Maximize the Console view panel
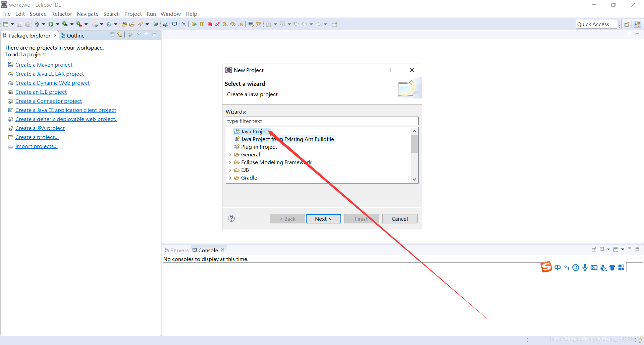644x345 pixels. pyautogui.click(x=637, y=249)
